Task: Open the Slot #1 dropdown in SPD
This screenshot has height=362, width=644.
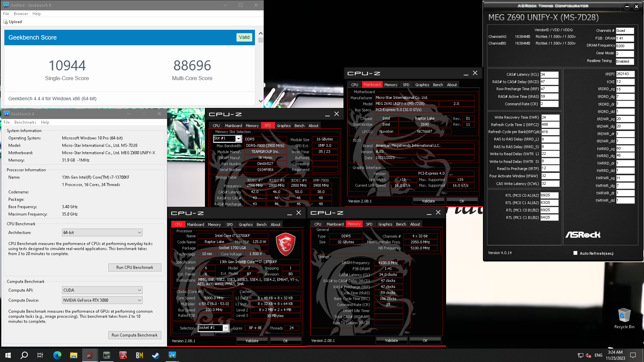Action: click(x=238, y=138)
